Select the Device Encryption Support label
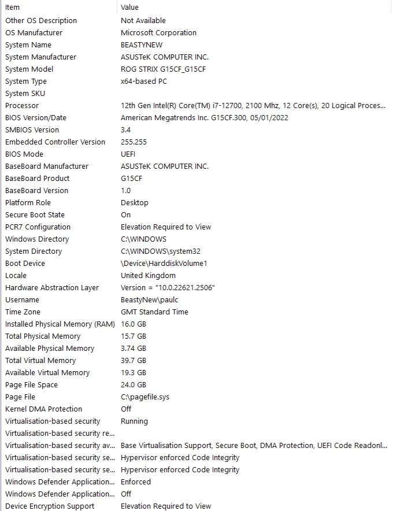420x511 pixels. tap(50, 506)
